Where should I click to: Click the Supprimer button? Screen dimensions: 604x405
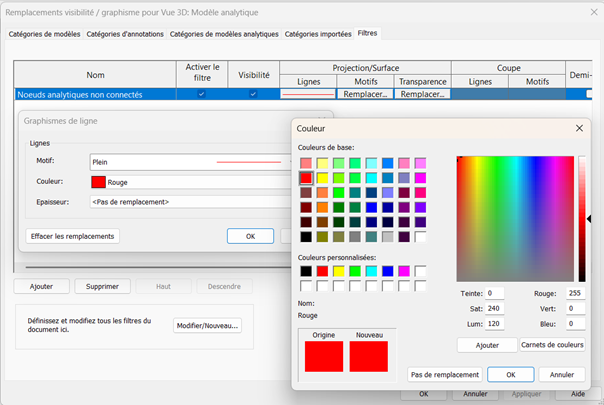point(102,286)
